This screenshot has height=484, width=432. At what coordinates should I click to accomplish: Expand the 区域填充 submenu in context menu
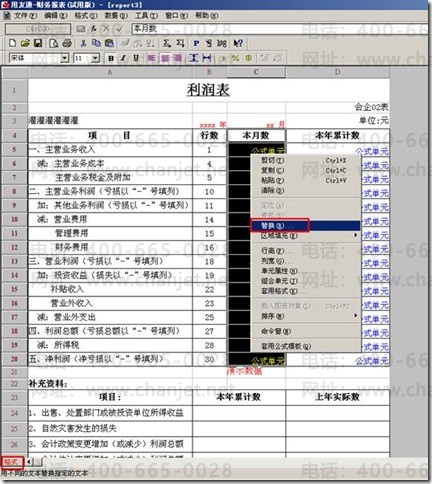click(x=305, y=236)
